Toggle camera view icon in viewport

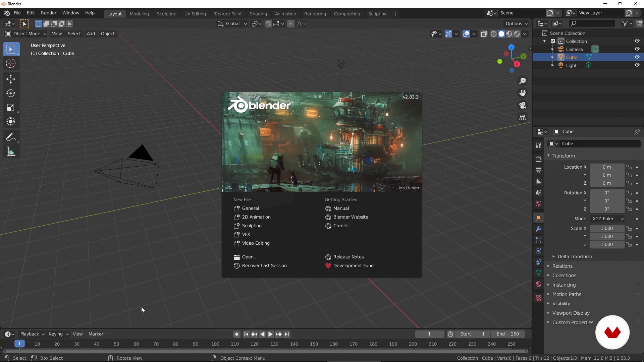tap(523, 106)
